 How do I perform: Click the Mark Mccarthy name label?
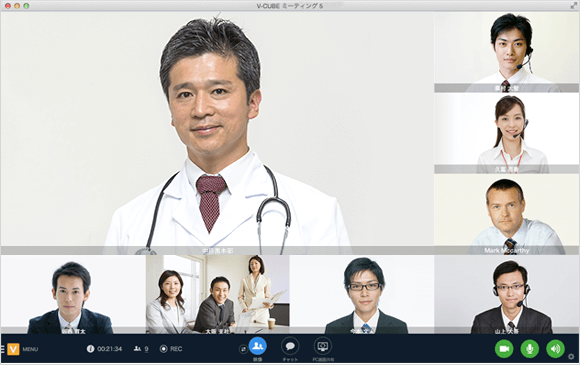pyautogui.click(x=506, y=250)
